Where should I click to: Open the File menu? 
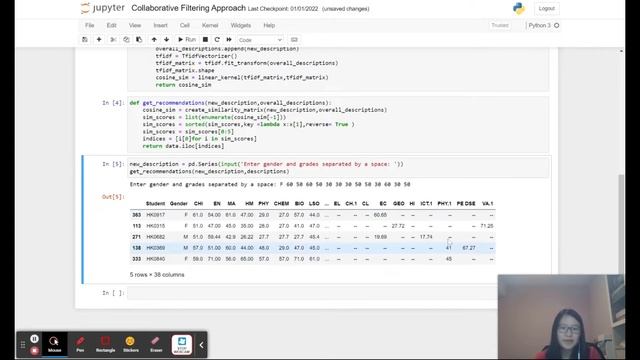pos(89,25)
